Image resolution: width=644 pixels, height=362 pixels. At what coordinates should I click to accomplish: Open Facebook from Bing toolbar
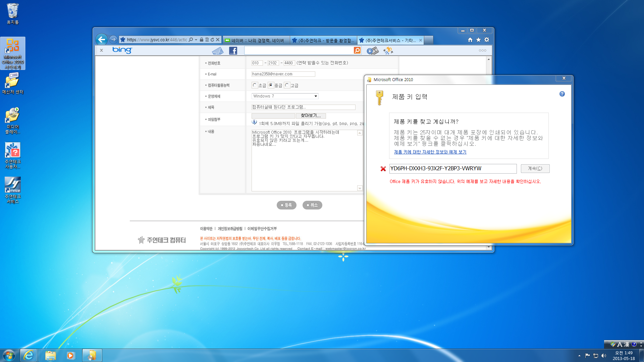233,51
